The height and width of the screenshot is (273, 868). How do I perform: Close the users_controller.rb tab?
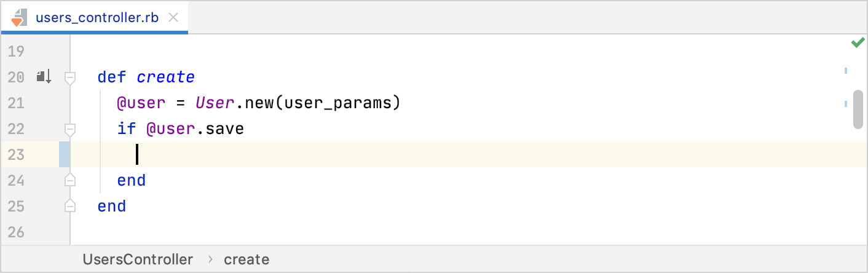pos(173,17)
